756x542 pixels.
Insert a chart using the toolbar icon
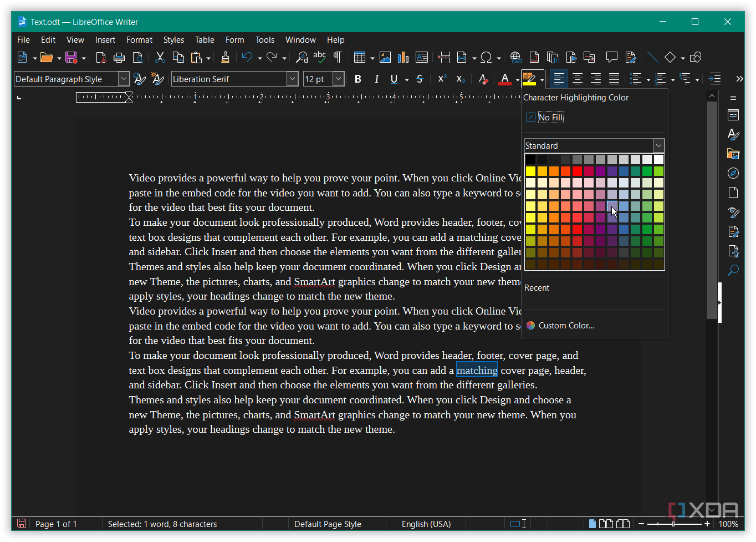[403, 57]
